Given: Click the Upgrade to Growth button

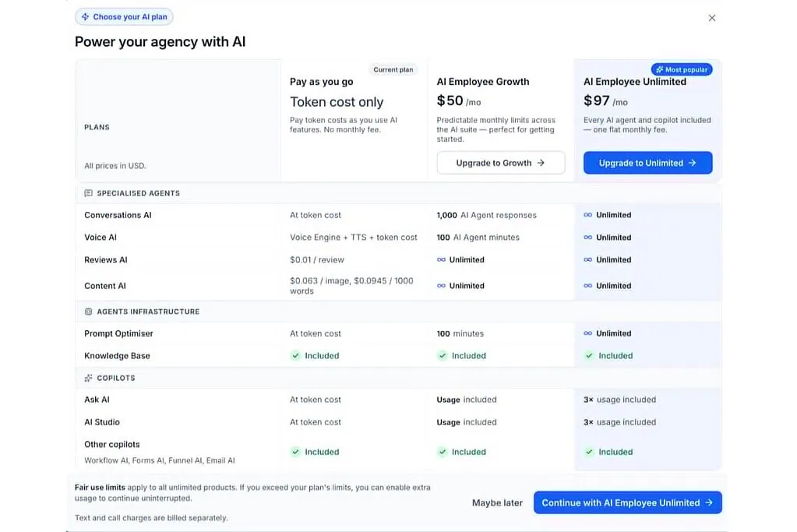Looking at the screenshot, I should (x=501, y=163).
